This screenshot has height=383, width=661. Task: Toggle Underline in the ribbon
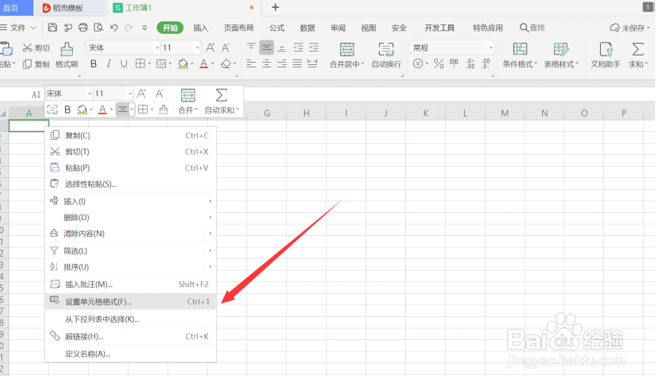click(x=124, y=64)
